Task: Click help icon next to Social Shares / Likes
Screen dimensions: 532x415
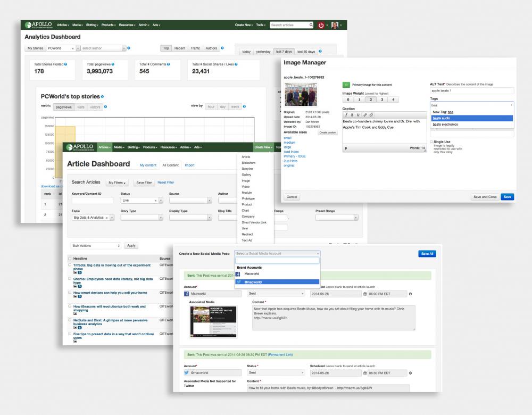Action: (x=236, y=64)
